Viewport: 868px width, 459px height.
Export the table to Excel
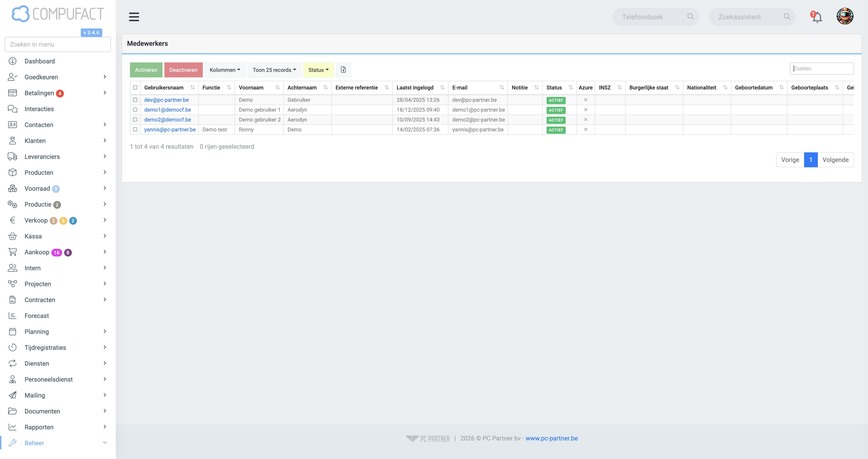pos(343,70)
